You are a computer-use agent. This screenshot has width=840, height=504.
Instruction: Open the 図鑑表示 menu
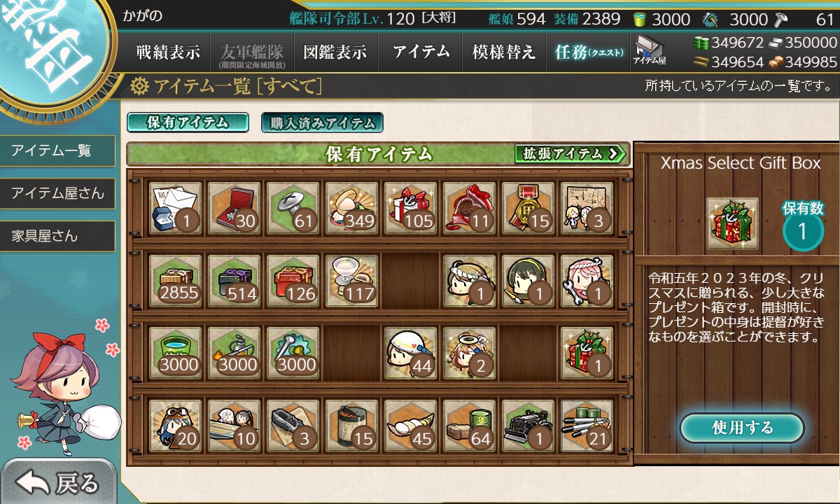tap(335, 52)
